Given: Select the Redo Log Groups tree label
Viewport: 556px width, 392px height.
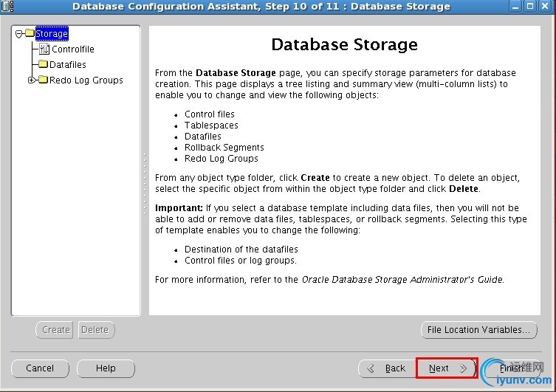Looking at the screenshot, I should (x=86, y=80).
